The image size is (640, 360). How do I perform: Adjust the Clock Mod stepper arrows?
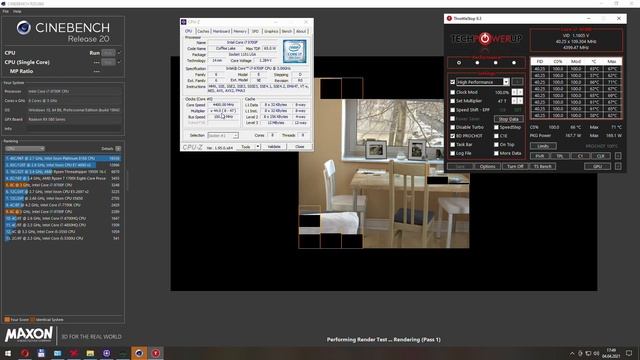tap(517, 92)
